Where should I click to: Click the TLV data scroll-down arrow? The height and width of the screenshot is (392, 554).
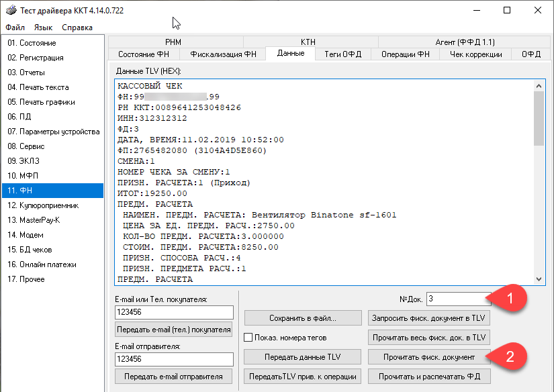tap(539, 279)
